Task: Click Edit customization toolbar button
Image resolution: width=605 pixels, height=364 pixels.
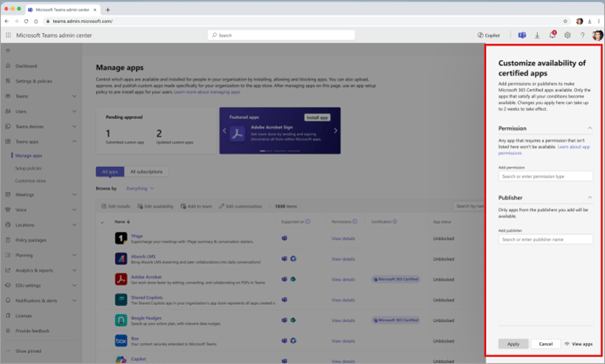Action: (x=240, y=207)
